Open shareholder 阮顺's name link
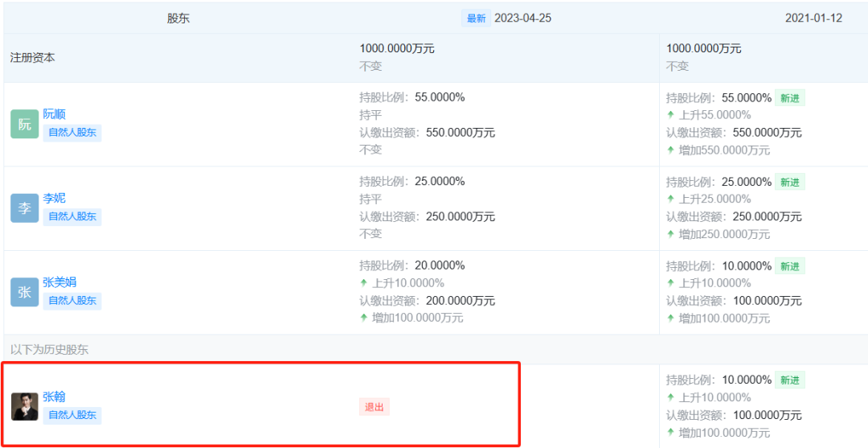868x448 pixels. click(x=55, y=114)
